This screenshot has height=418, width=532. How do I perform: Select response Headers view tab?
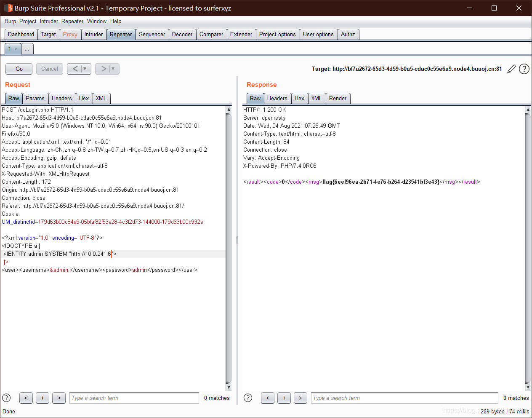pyautogui.click(x=277, y=98)
